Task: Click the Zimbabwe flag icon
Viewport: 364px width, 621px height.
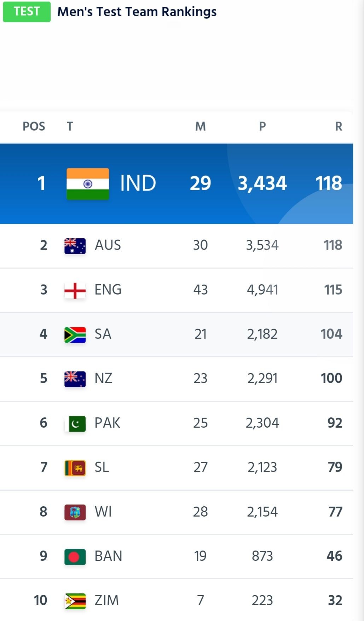Action: click(x=75, y=601)
